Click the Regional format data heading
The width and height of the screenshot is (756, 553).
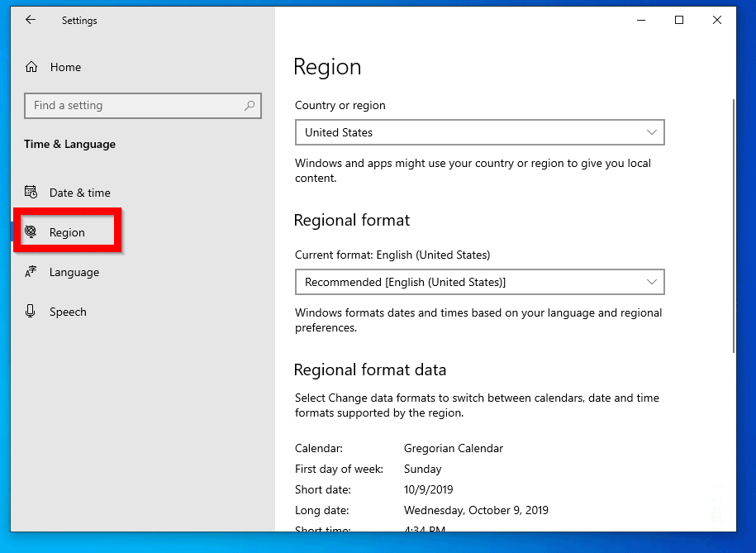[x=370, y=369]
